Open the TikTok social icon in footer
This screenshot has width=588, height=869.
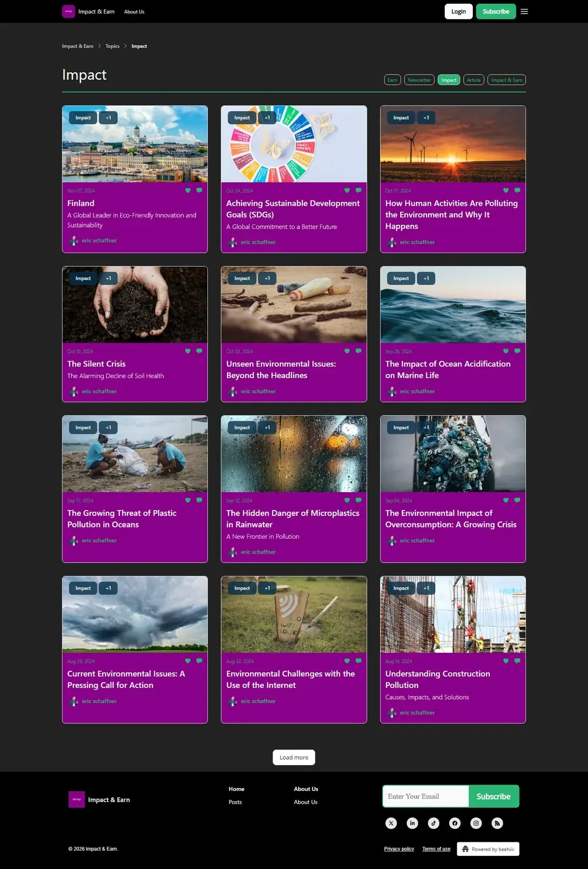[434, 823]
